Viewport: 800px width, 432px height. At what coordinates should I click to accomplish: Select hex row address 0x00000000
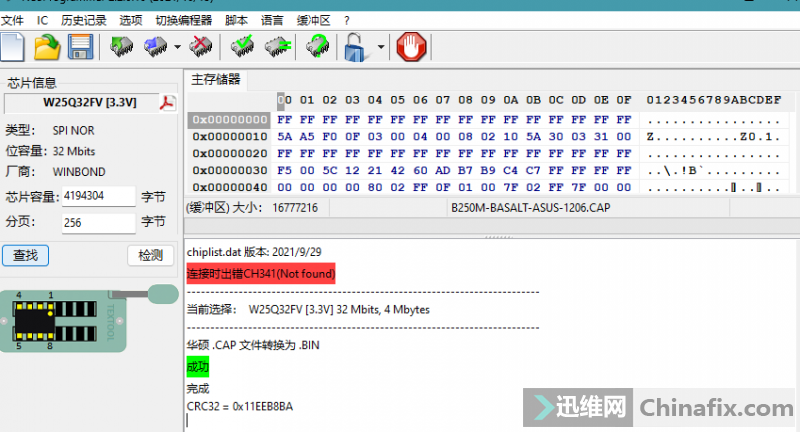(230, 120)
